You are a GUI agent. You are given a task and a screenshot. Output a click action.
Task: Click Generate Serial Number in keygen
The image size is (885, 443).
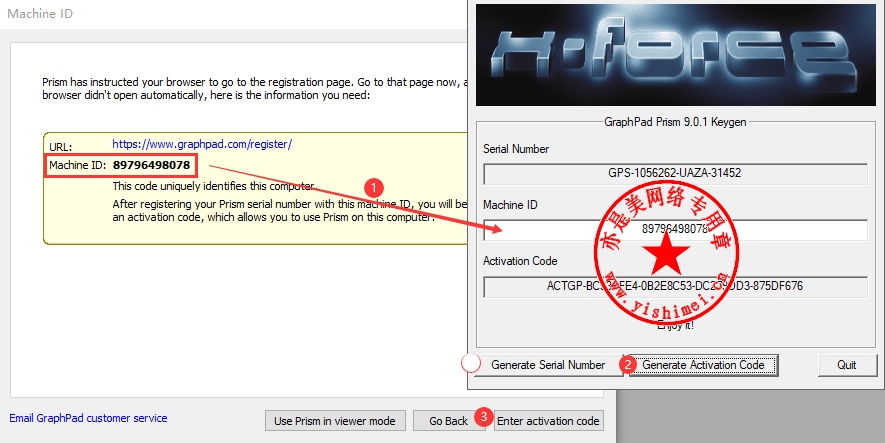548,365
